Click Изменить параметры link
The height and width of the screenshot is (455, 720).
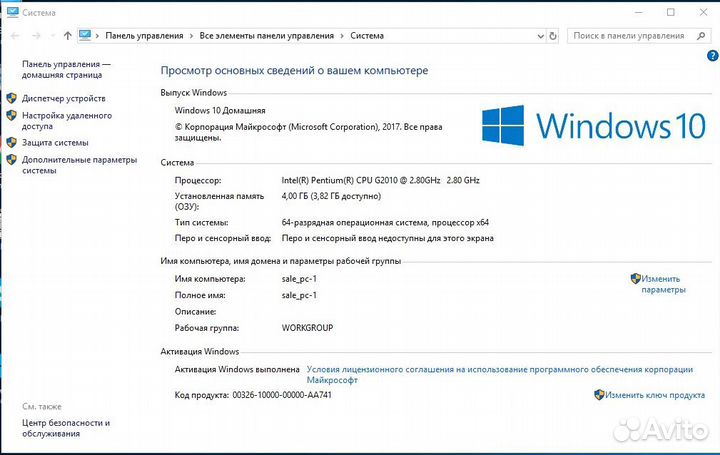click(x=663, y=284)
